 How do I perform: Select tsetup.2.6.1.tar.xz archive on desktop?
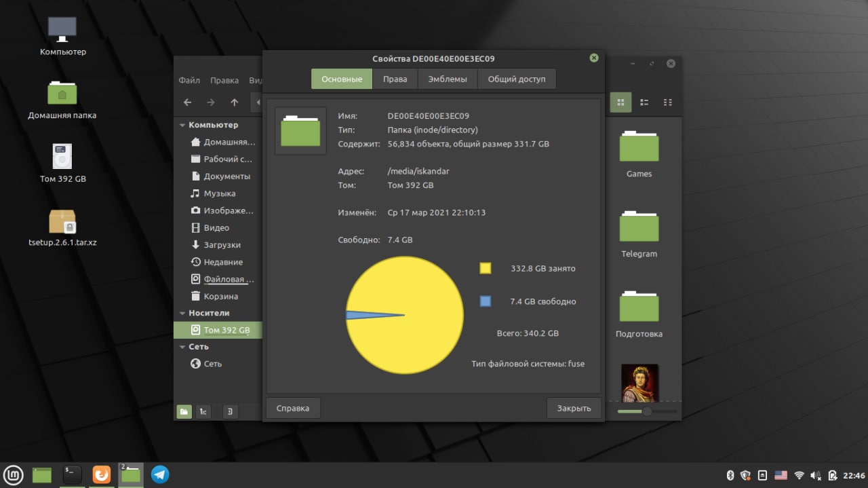click(x=62, y=227)
